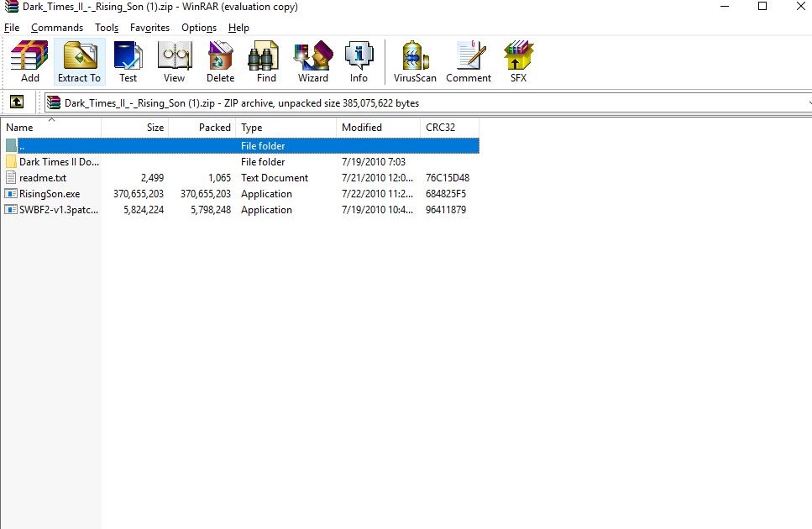Click the readme.txt file icon
This screenshot has height=529, width=812.
click(x=11, y=177)
